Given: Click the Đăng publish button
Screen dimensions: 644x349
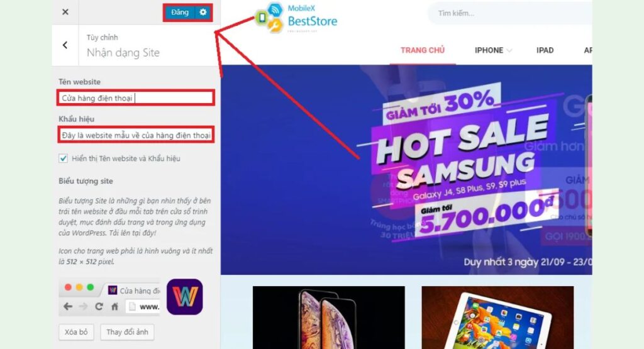Looking at the screenshot, I should click(x=180, y=13).
